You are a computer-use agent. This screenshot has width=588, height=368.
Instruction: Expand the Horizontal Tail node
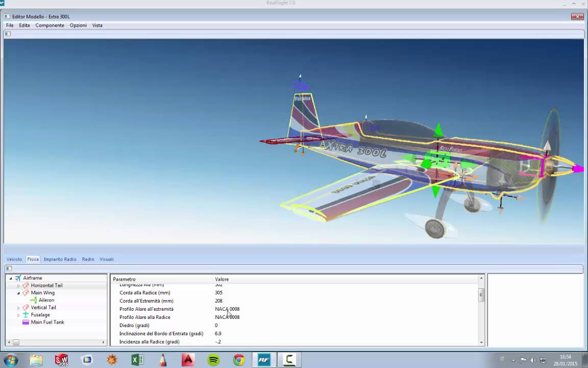18,286
